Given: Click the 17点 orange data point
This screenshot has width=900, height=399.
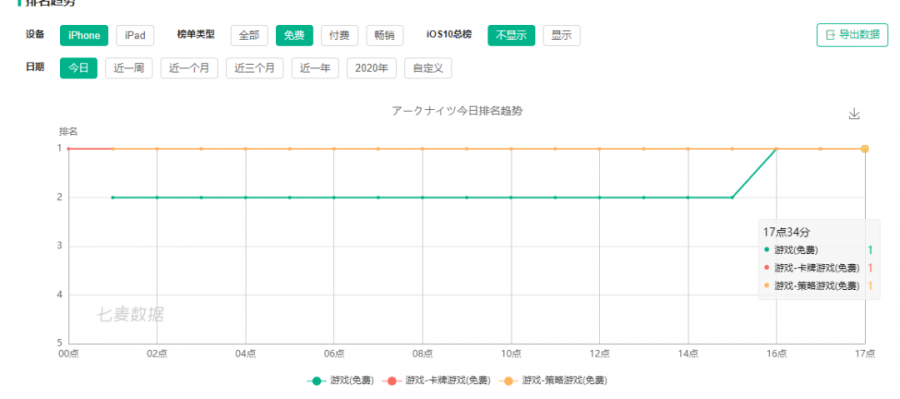Looking at the screenshot, I should 864,149.
